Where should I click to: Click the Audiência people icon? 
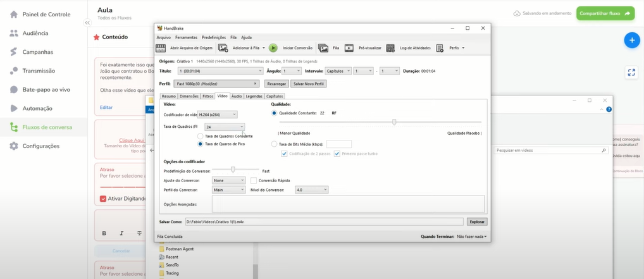(x=14, y=34)
